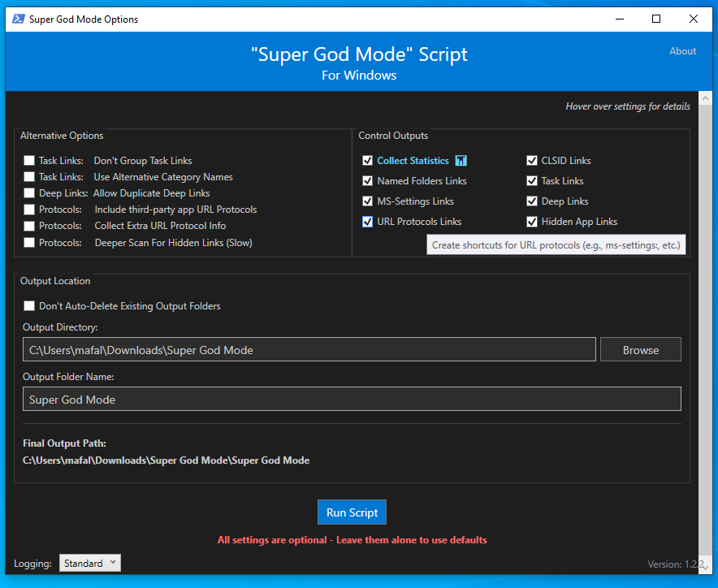Viewport: 718px width, 588px height.
Task: Check Don't Auto-Delete Existing Output Folders
Action: (29, 306)
